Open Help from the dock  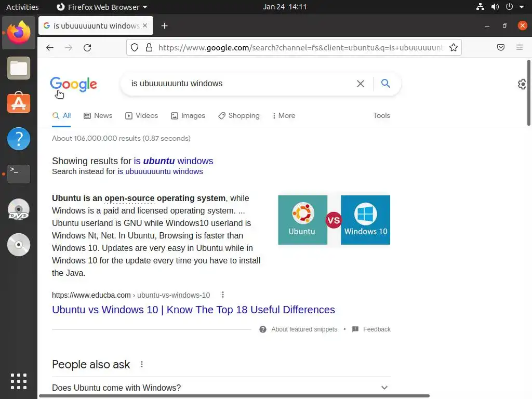(x=19, y=138)
